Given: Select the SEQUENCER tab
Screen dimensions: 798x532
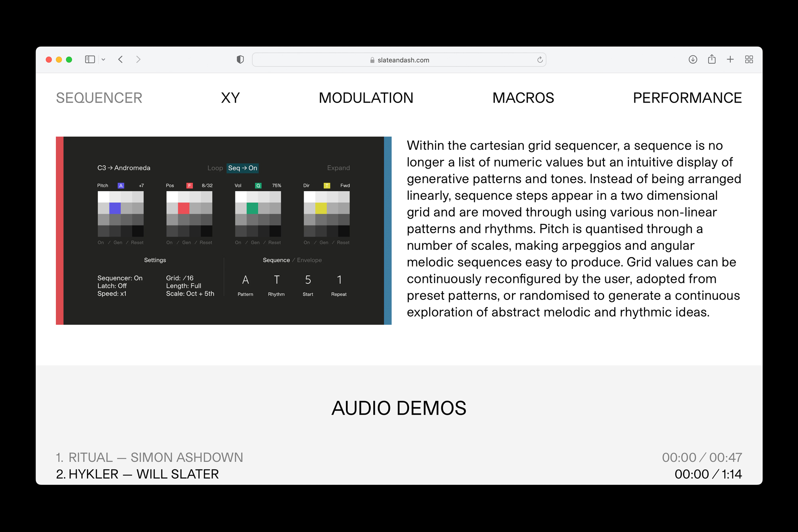Looking at the screenshot, I should point(99,98).
